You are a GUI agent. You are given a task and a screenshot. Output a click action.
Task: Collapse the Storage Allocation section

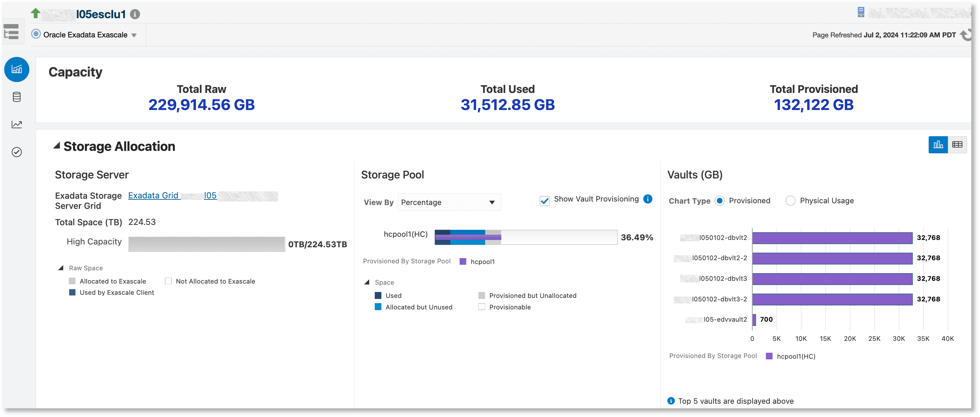(x=57, y=145)
